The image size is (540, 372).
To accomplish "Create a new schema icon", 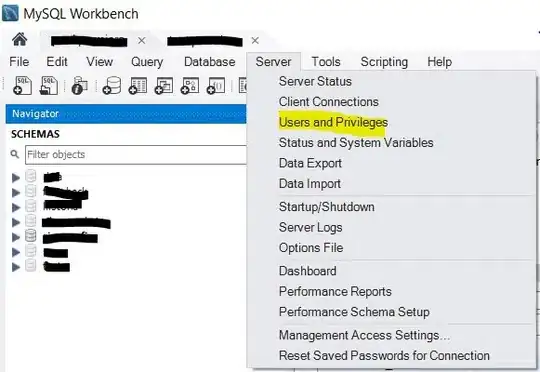I will pos(112,85).
